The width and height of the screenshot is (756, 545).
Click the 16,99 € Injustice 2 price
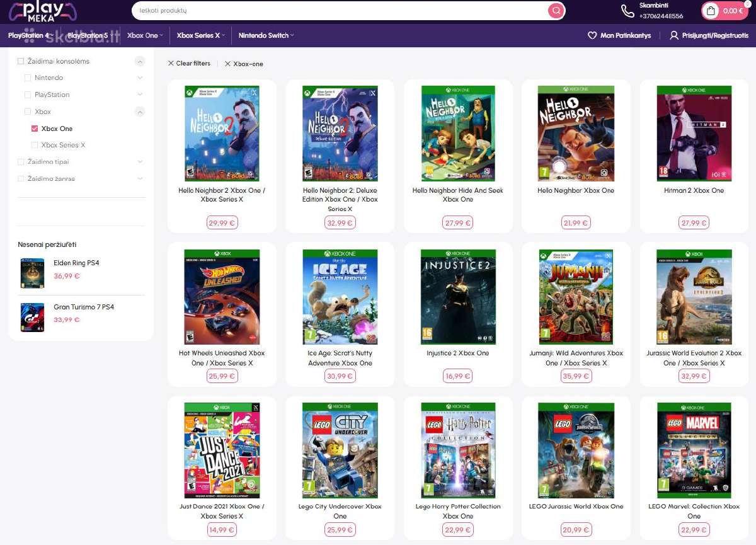[458, 376]
